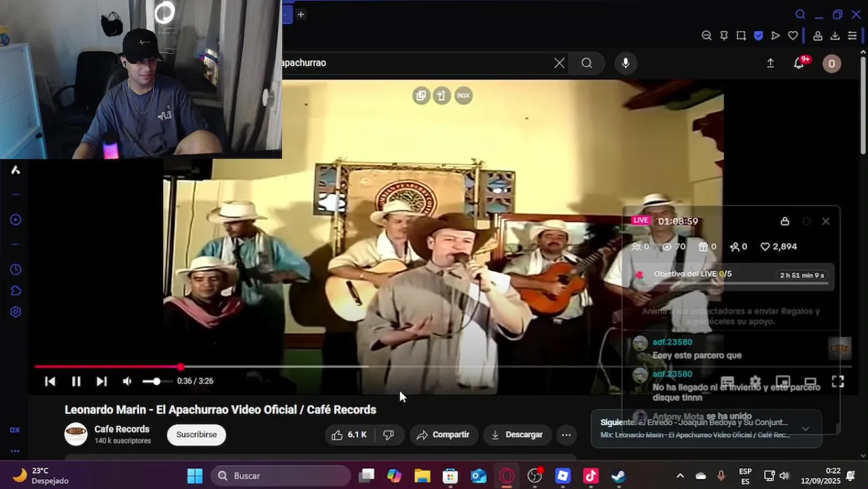Image resolution: width=868 pixels, height=489 pixels.
Task: Mute the video speaker icon
Action: (127, 382)
